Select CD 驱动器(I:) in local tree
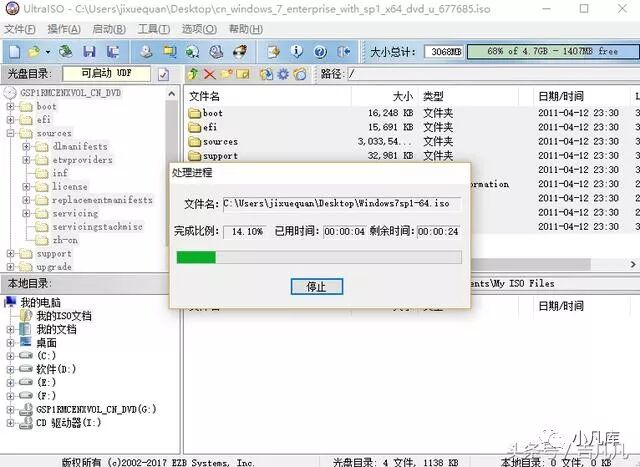640x467 pixels. coord(69,423)
